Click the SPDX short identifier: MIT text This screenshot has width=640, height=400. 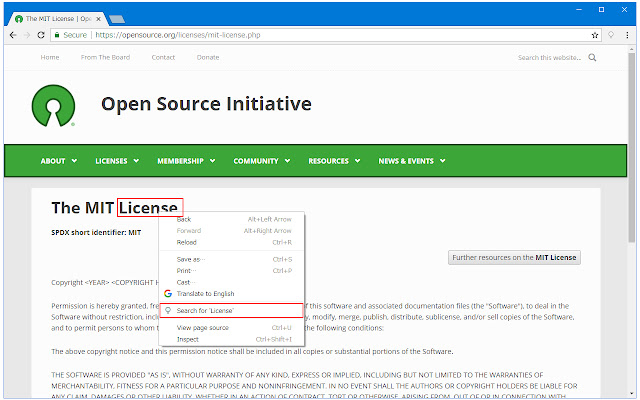pyautogui.click(x=96, y=233)
